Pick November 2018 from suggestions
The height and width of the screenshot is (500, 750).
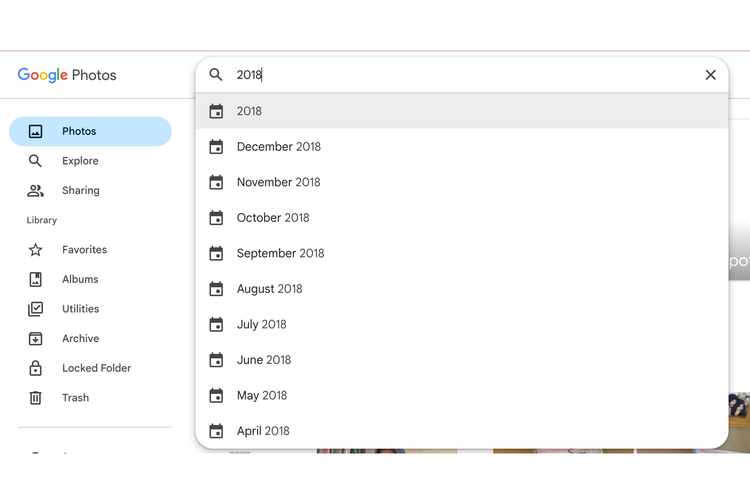point(278,182)
